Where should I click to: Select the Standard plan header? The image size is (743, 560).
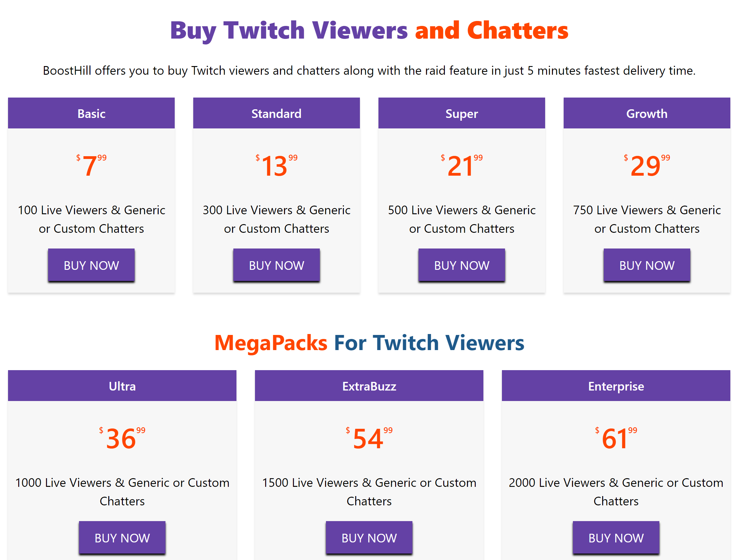click(x=277, y=113)
